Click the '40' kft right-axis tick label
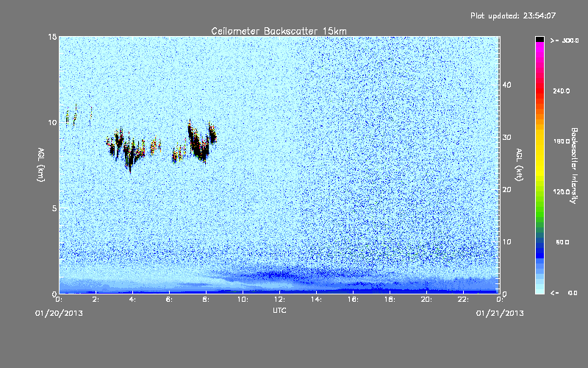Screen dimensions: 588x368 tap(506, 85)
